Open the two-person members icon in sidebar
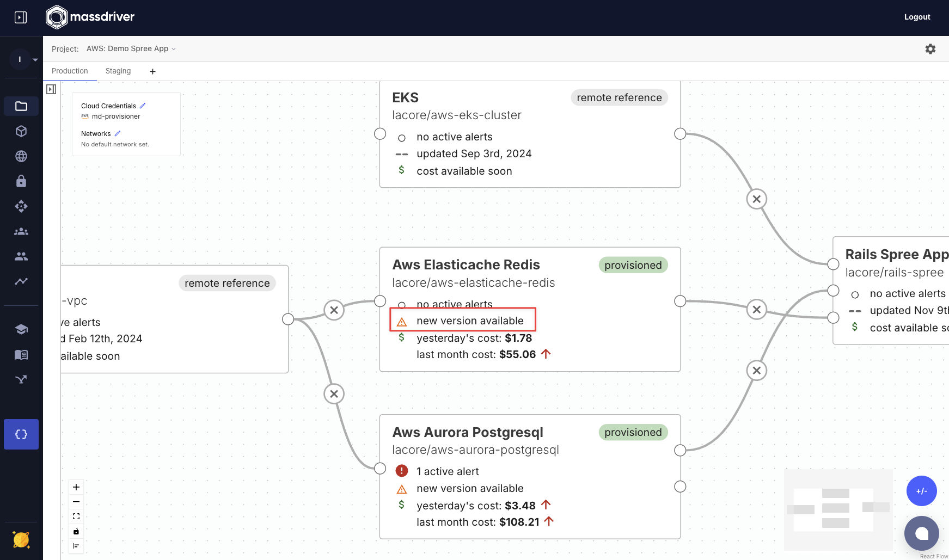 (x=21, y=256)
